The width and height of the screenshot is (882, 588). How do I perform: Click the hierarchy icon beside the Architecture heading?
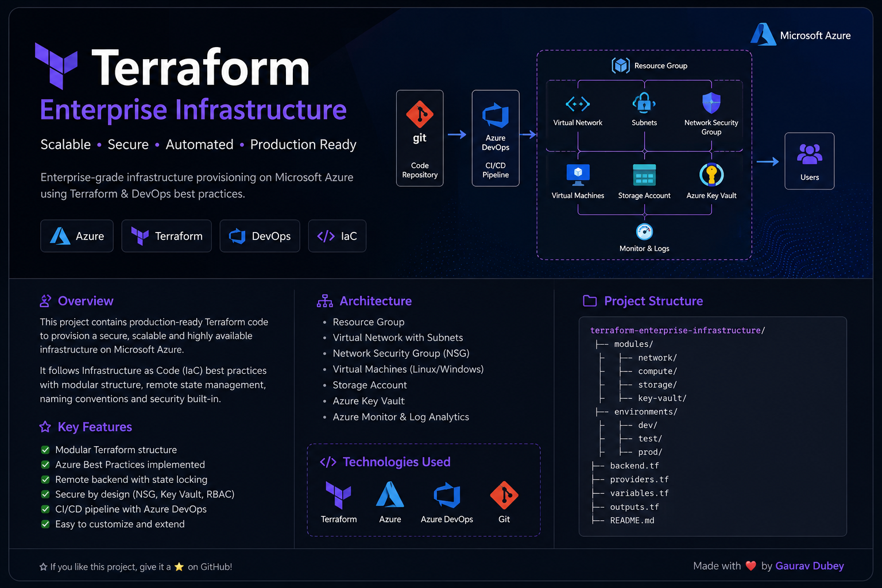pos(324,301)
